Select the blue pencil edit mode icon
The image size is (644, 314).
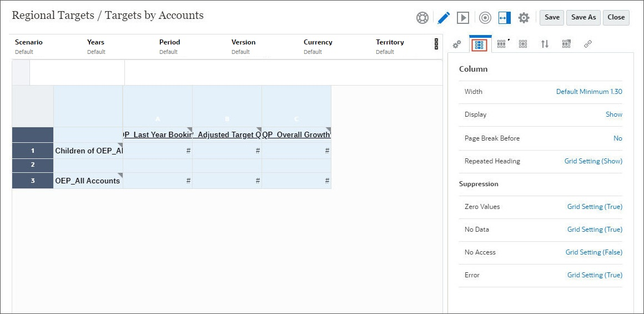coord(444,18)
